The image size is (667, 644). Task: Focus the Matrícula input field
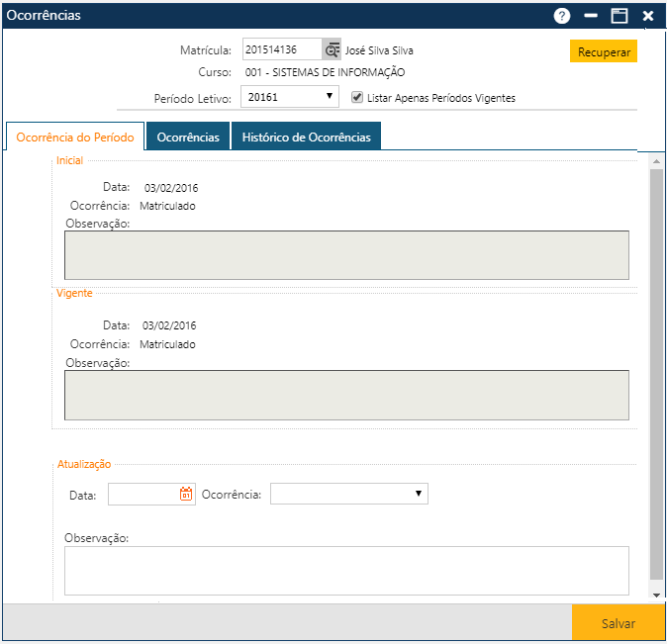click(x=282, y=50)
